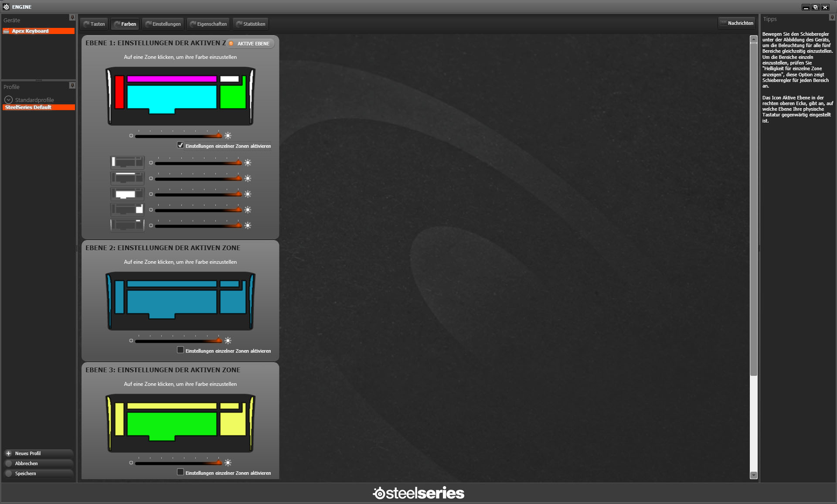The width and height of the screenshot is (837, 504).
Task: Select the green right zone in Ebene 1
Action: tap(233, 97)
